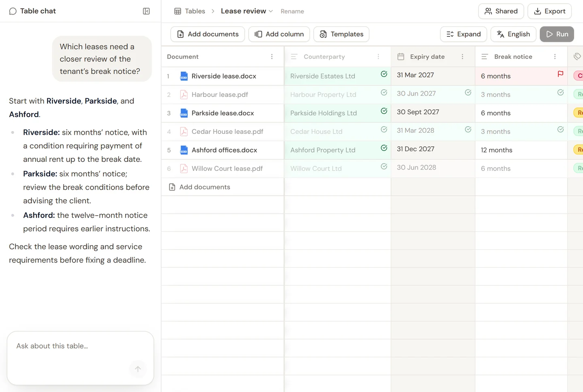This screenshot has width=583, height=392.
Task: Toggle verified check on 30 Jun 2027 expiry
Action: coord(468,93)
